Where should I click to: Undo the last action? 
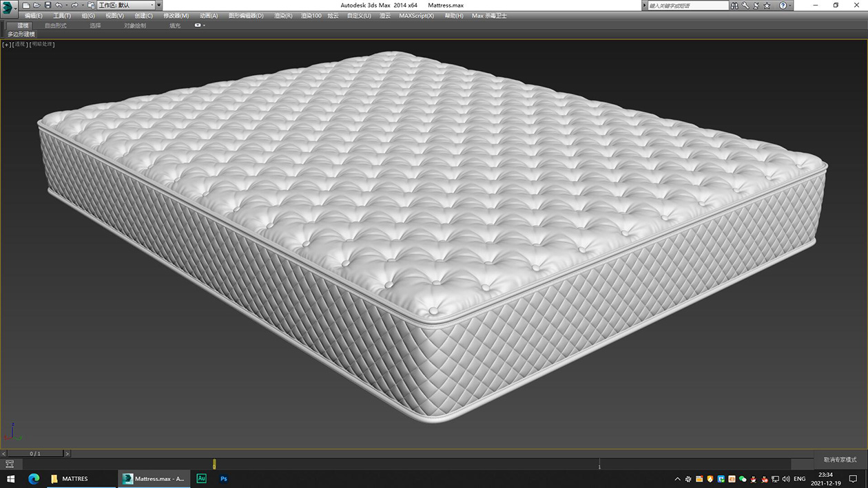click(59, 6)
